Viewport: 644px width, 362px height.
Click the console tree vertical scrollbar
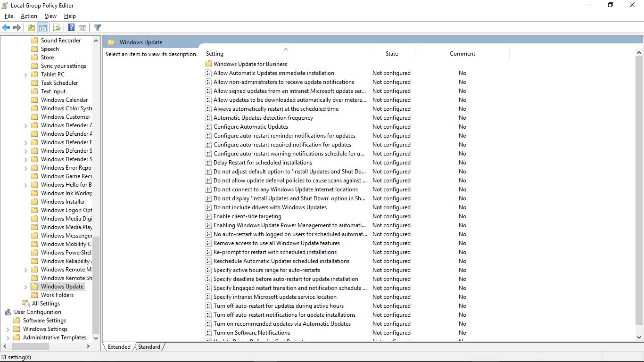click(x=96, y=285)
